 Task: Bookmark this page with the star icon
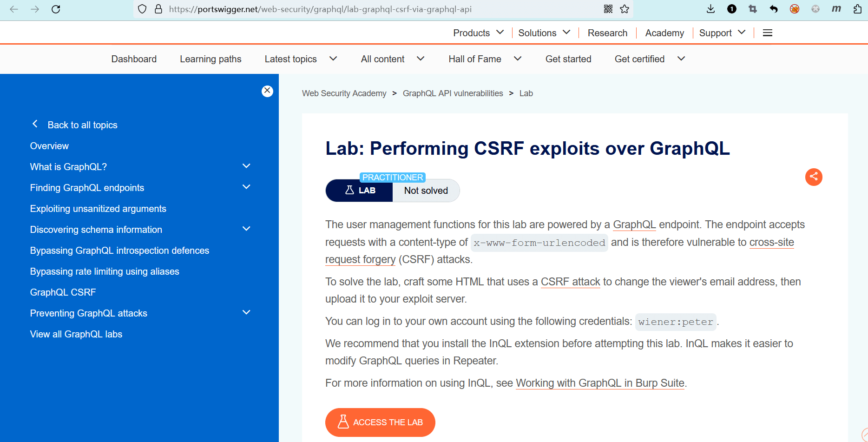pyautogui.click(x=625, y=9)
